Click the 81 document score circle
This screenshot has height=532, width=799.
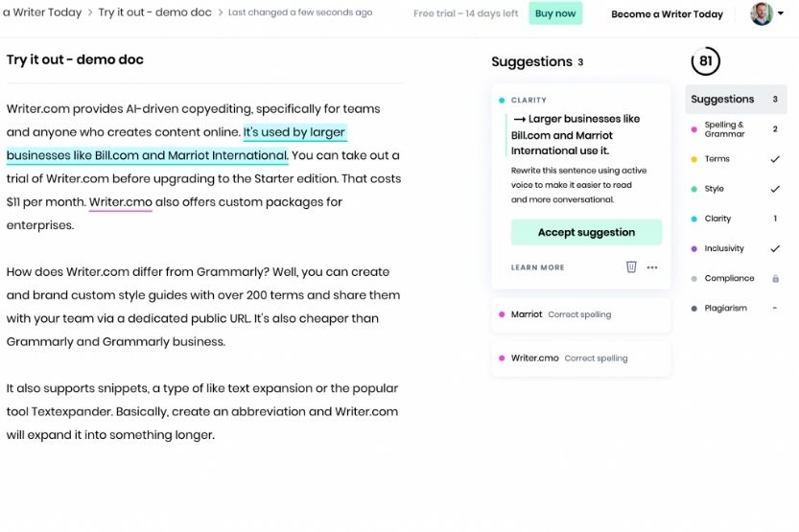point(705,61)
